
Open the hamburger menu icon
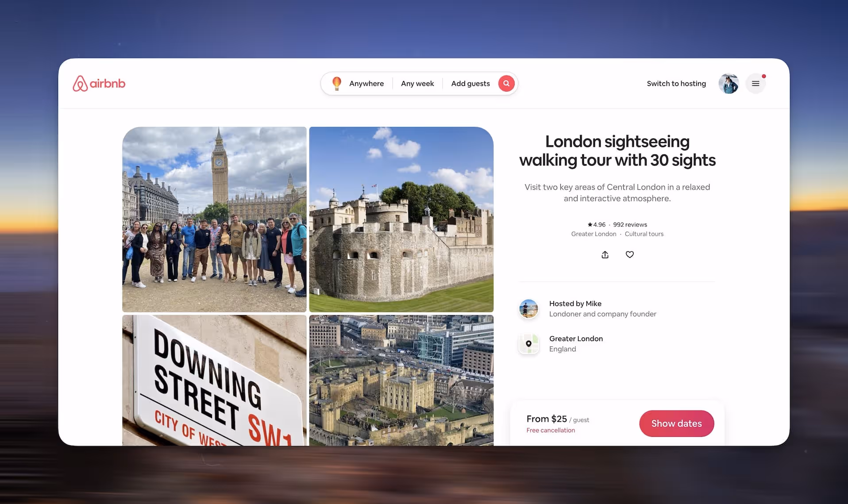(x=755, y=83)
